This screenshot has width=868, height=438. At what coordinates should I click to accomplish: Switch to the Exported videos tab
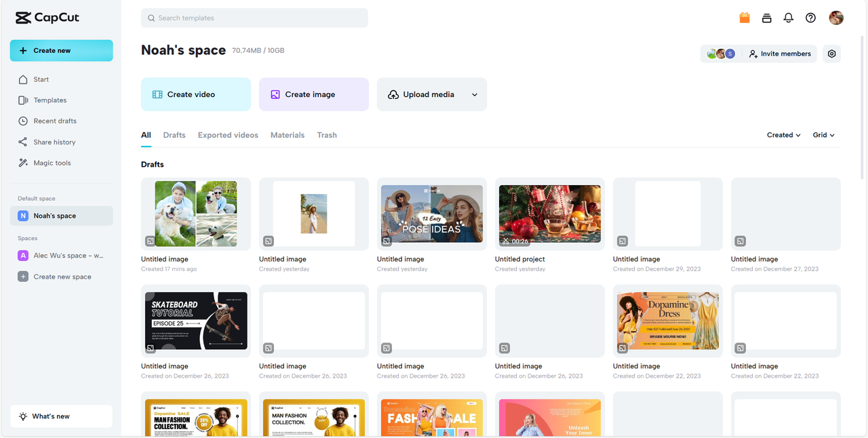228,135
